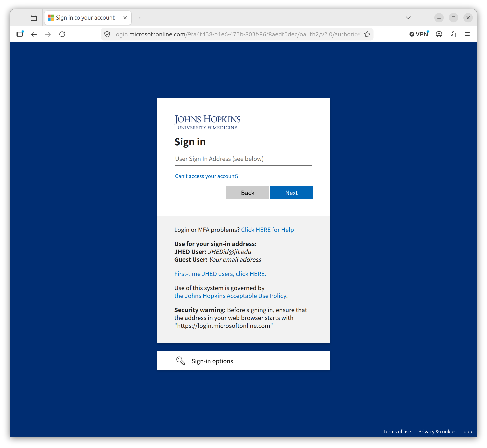Minimize the browser window
Viewport: 487px width, 448px height.
coord(439,18)
